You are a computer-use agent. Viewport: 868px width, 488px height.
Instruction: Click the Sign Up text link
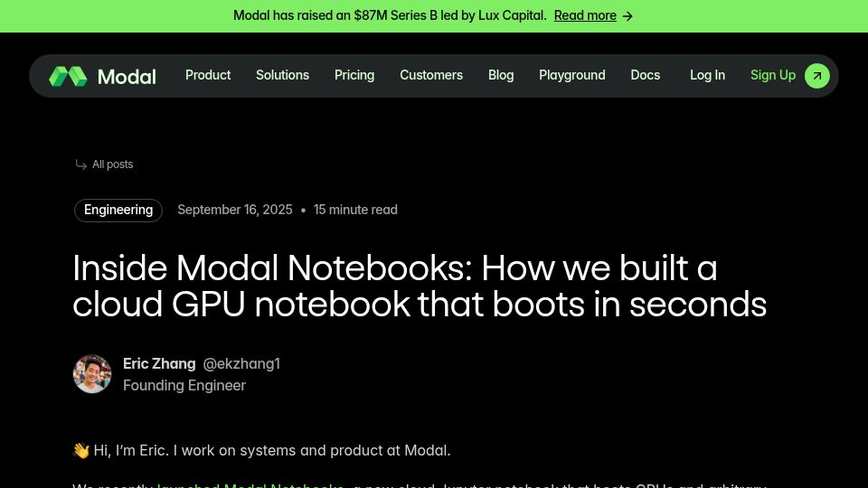pyautogui.click(x=773, y=75)
